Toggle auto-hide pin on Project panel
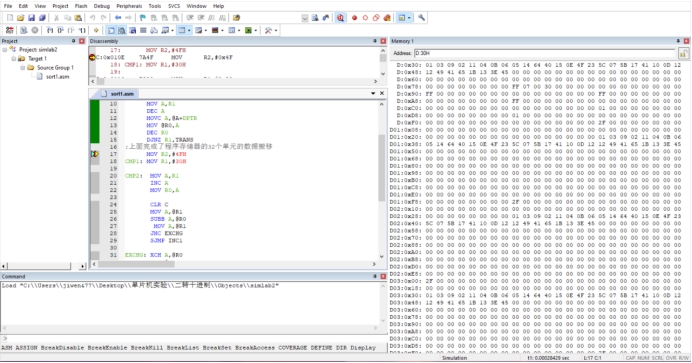This screenshot has height=363, width=692. point(74,41)
